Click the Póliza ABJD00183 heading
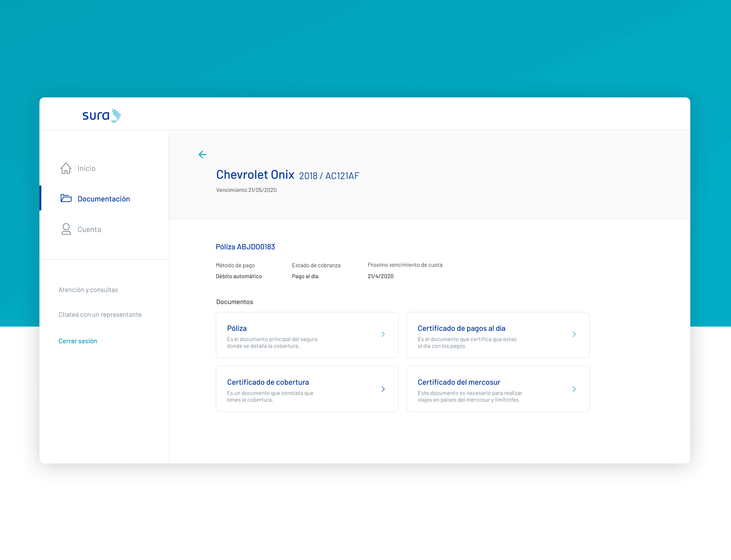 pyautogui.click(x=245, y=247)
